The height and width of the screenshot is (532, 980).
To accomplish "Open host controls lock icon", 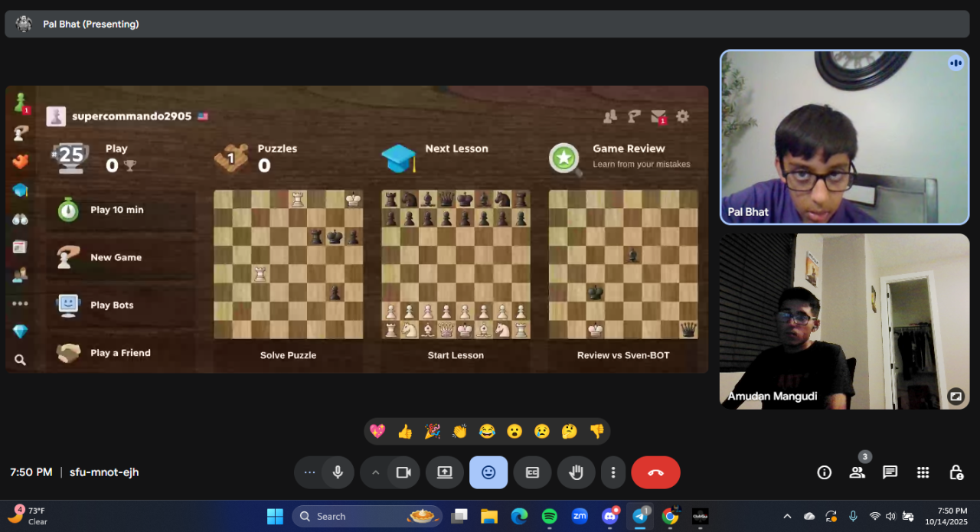I will (956, 472).
